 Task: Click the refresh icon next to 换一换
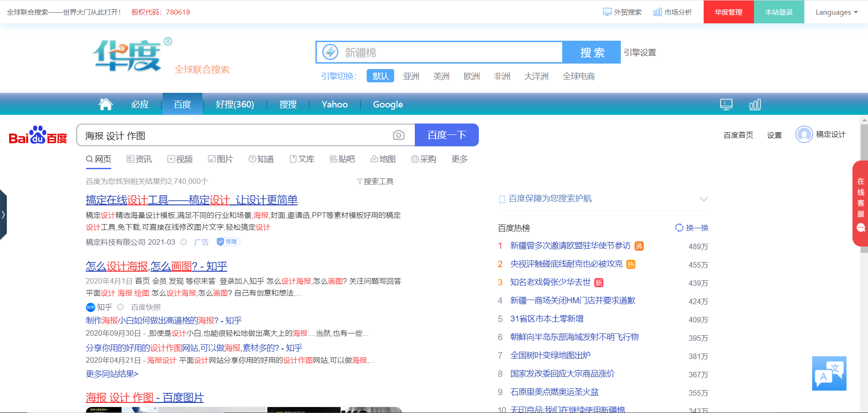pos(679,228)
